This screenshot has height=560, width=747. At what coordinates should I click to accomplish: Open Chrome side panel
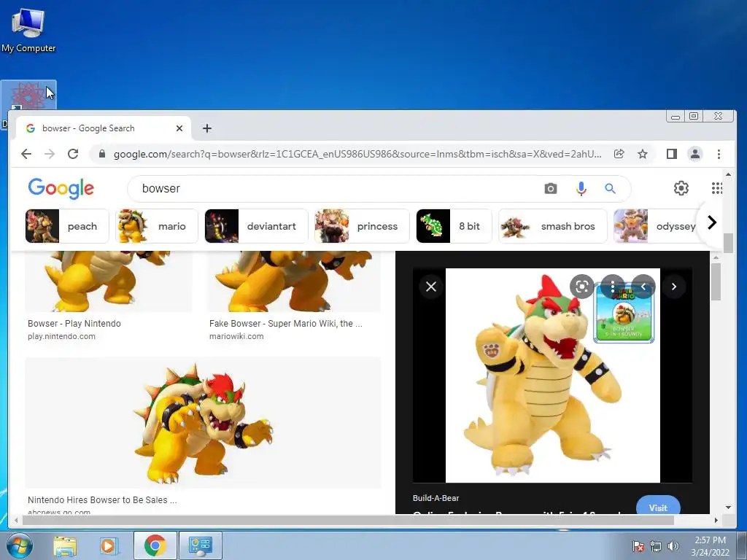pos(672,154)
